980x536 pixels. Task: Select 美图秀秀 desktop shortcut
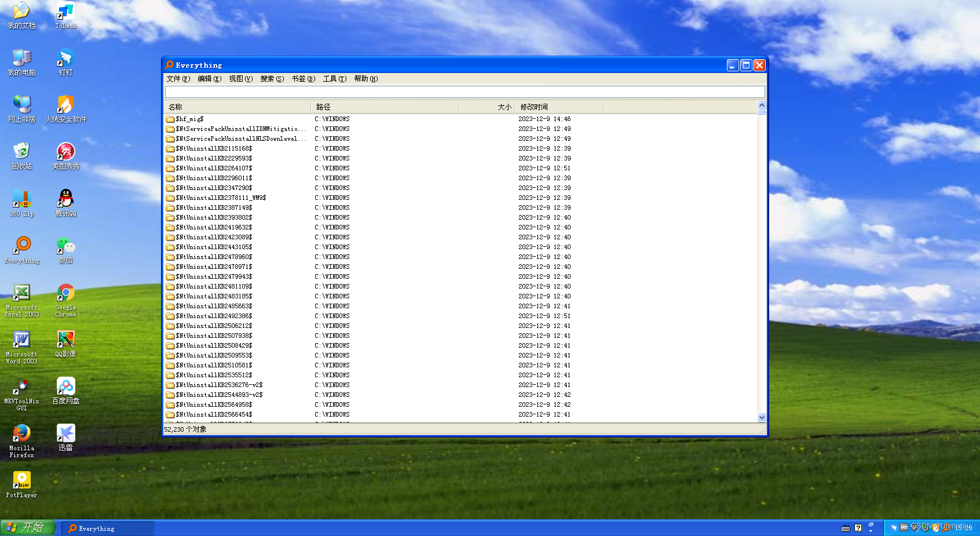(65, 156)
